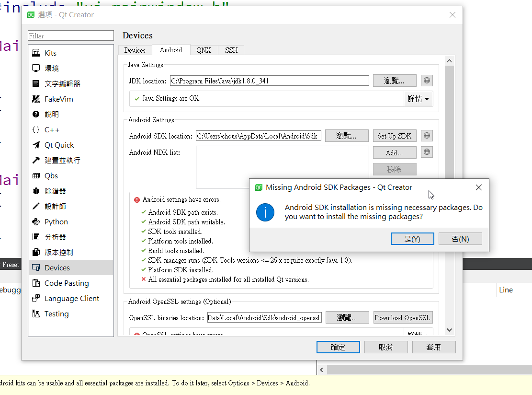Open the 說明 help category
The height and width of the screenshot is (395, 532).
(70, 115)
